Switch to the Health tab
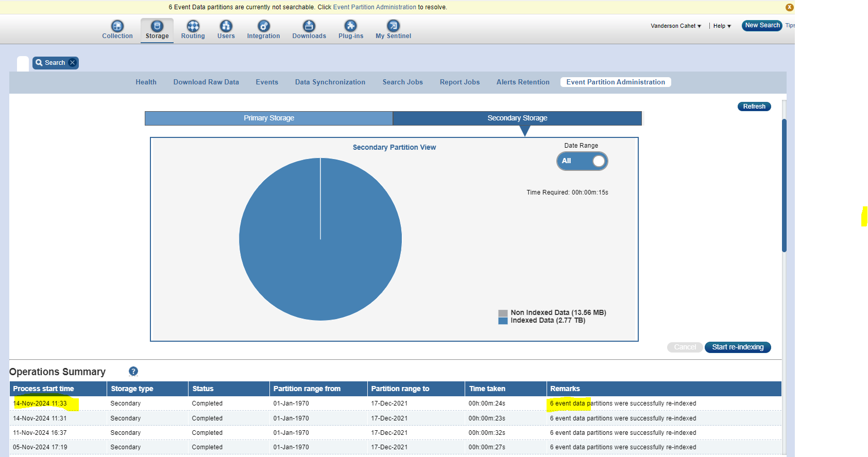 click(146, 82)
